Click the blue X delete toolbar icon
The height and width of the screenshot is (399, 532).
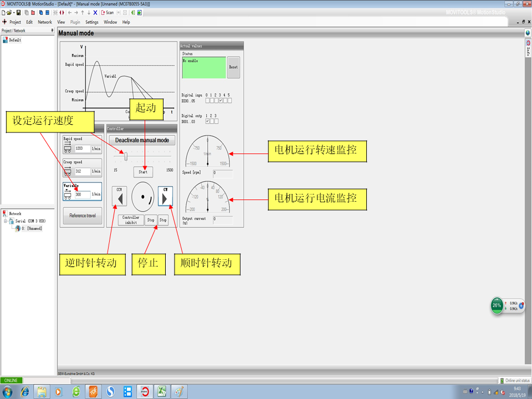click(x=95, y=12)
